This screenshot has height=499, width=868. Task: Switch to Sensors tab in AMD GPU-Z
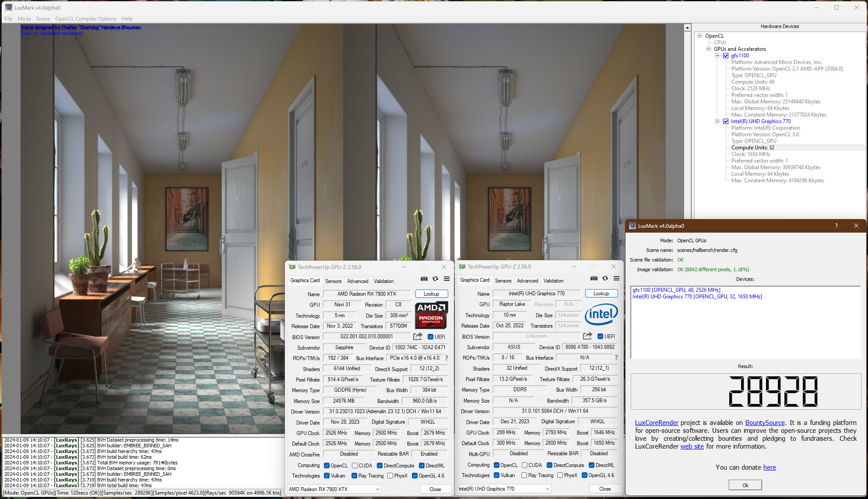click(x=333, y=281)
